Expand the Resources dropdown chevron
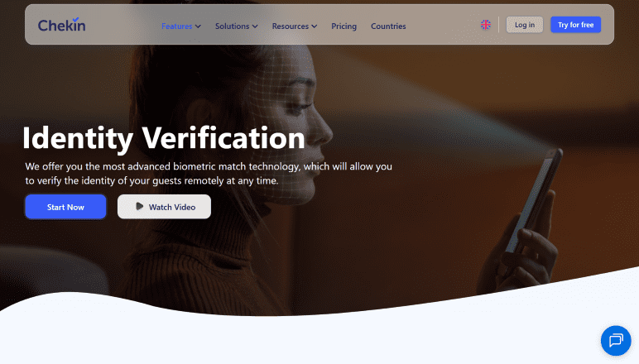 pos(315,26)
